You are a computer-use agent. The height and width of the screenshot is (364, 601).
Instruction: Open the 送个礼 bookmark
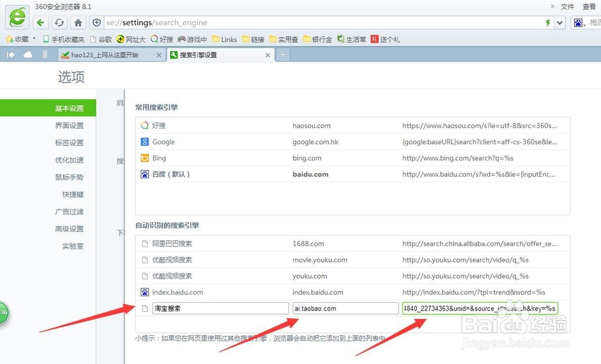385,39
